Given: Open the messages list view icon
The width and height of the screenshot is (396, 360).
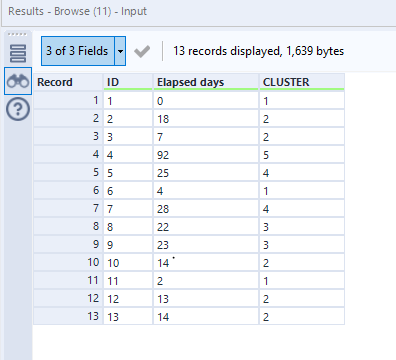Looking at the screenshot, I should [x=18, y=53].
